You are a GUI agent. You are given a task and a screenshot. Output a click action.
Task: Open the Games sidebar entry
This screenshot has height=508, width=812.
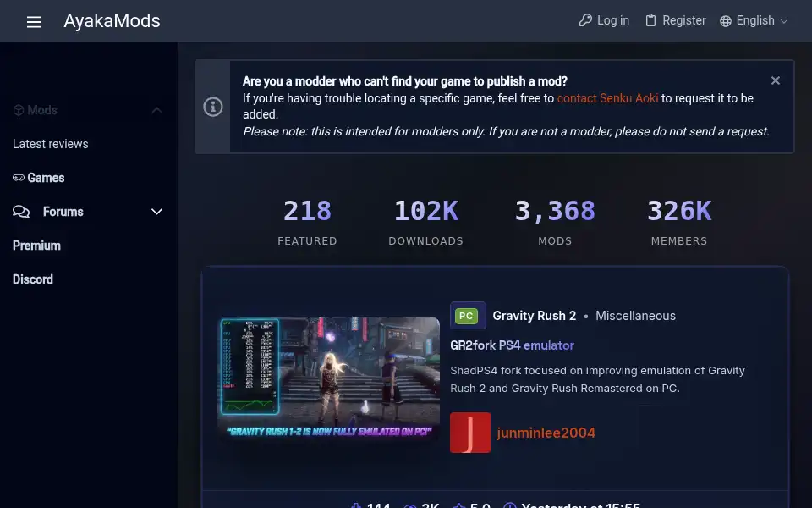coord(46,178)
